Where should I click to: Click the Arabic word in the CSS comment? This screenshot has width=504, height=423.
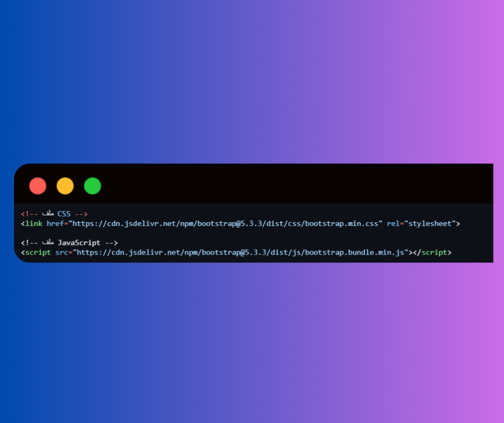(x=48, y=213)
